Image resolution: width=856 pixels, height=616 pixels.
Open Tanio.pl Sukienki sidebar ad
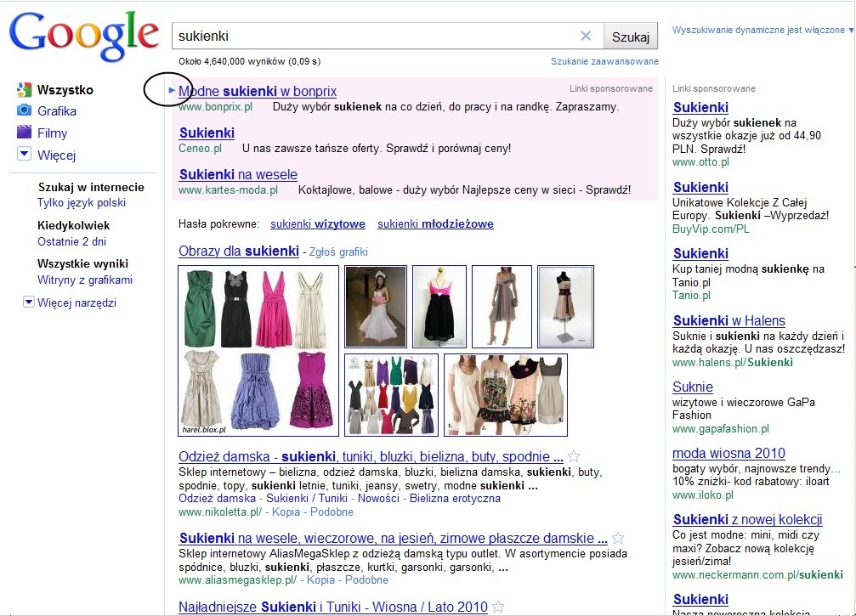pyautogui.click(x=700, y=254)
